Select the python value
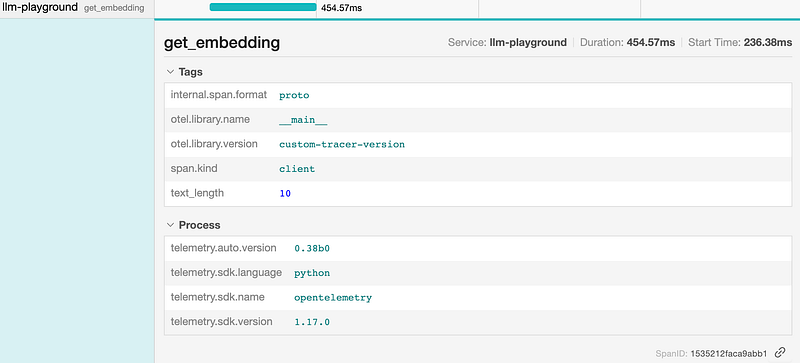Image resolution: width=800 pixels, height=363 pixels. (312, 273)
